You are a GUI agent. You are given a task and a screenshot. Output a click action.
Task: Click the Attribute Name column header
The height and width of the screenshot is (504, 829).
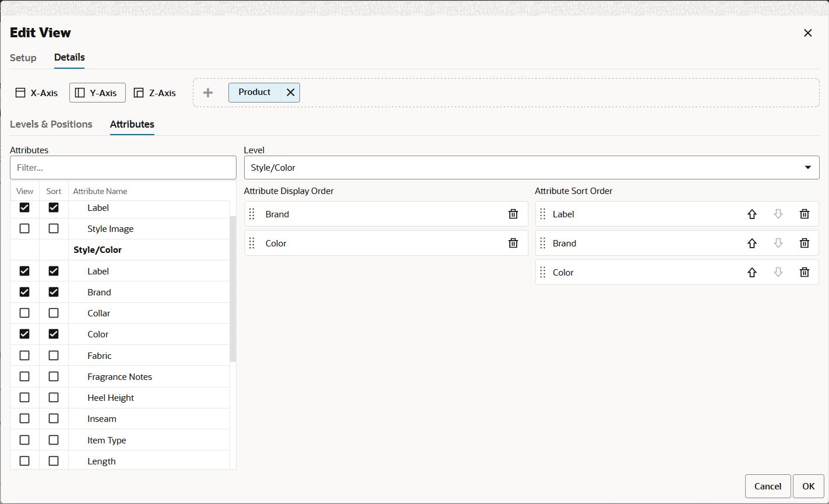click(x=100, y=191)
